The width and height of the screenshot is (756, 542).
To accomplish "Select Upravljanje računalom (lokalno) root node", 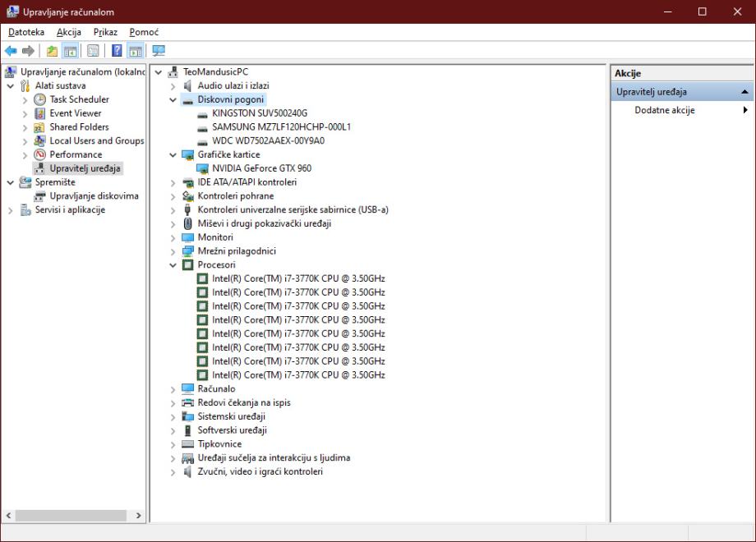I will [x=82, y=71].
